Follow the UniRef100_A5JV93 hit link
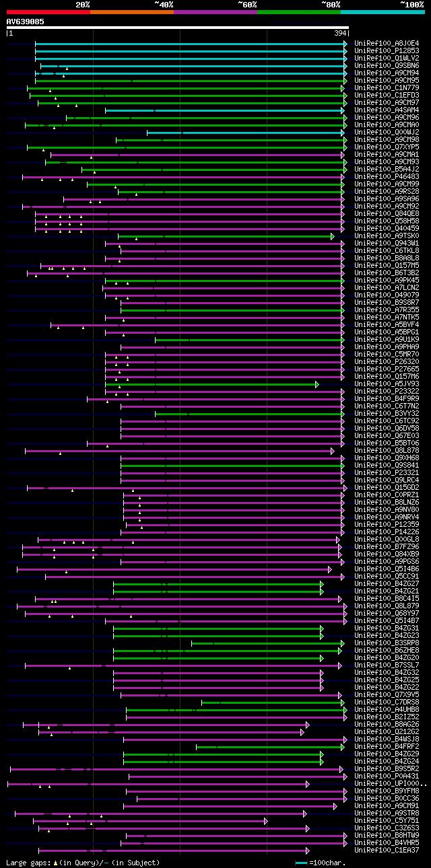 pos(386,384)
